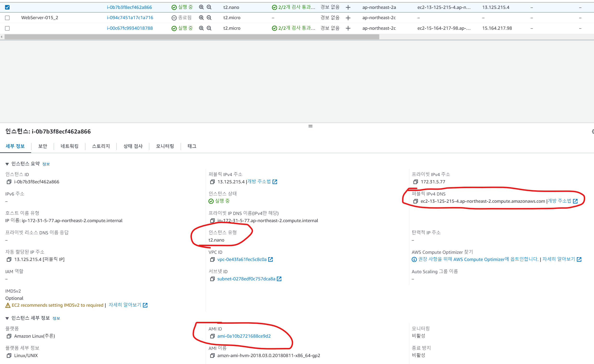The width and height of the screenshot is (594, 364).
Task: Open the vpc-0e43fa61fec5c8c0a link
Action: tap(242, 259)
